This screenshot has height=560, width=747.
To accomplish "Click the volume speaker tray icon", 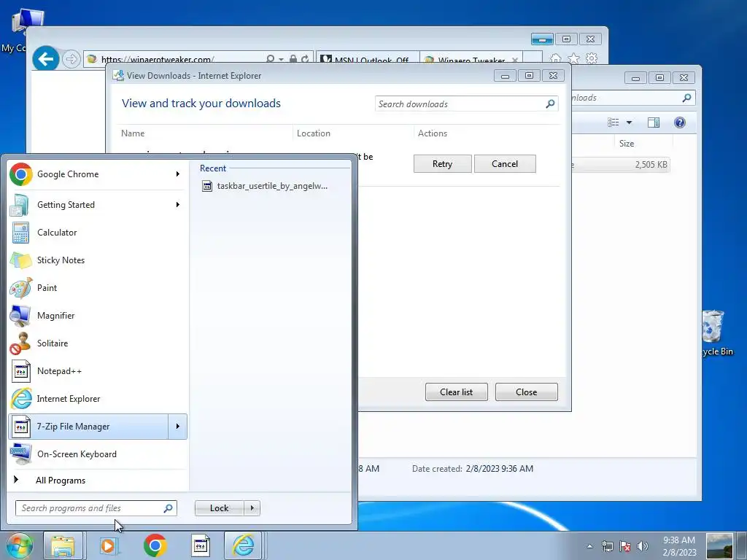I will tap(643, 546).
